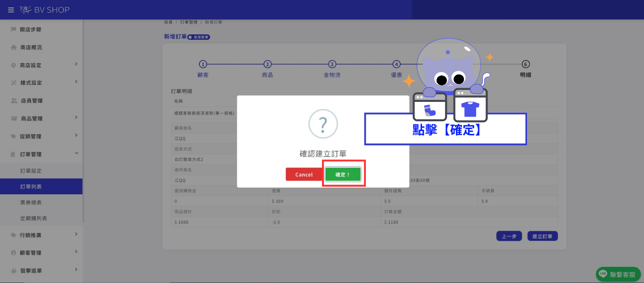Open the hamburger menu icon

click(x=11, y=10)
